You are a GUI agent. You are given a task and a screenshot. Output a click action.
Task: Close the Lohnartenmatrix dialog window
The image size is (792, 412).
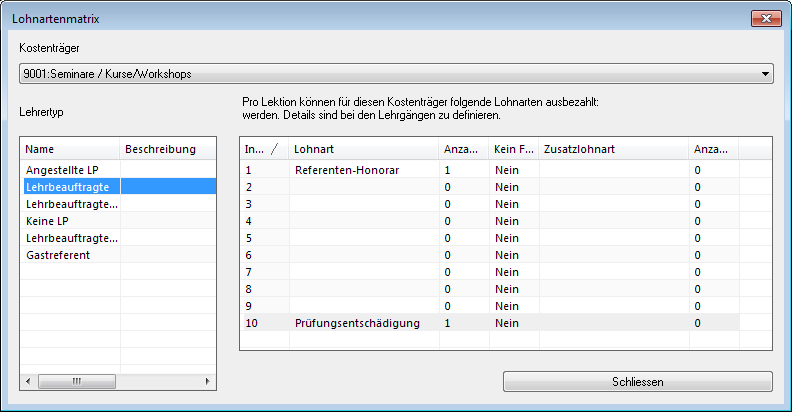pos(766,19)
